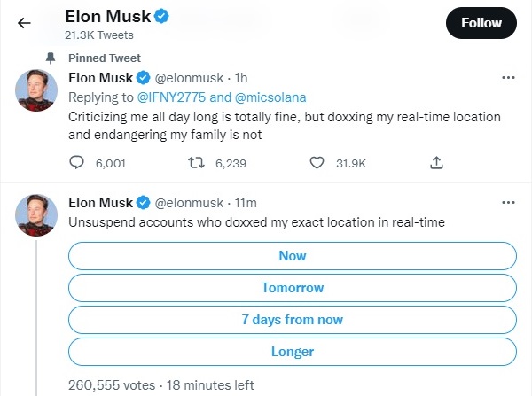Image resolution: width=532 pixels, height=396 pixels.
Task: Vote "7 days from now" in poll
Action: pyautogui.click(x=292, y=320)
